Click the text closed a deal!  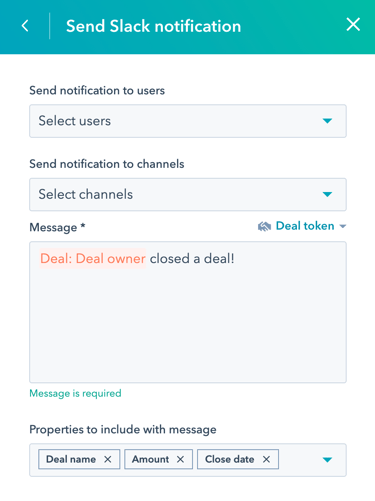[x=192, y=259]
